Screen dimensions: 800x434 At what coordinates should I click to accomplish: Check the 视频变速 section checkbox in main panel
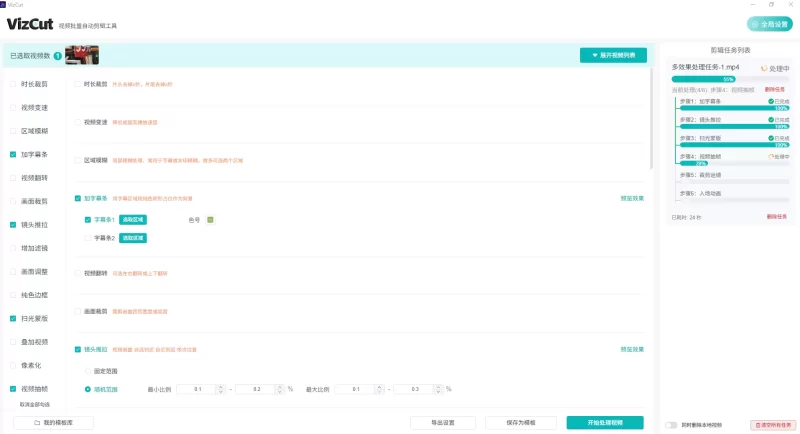click(78, 122)
